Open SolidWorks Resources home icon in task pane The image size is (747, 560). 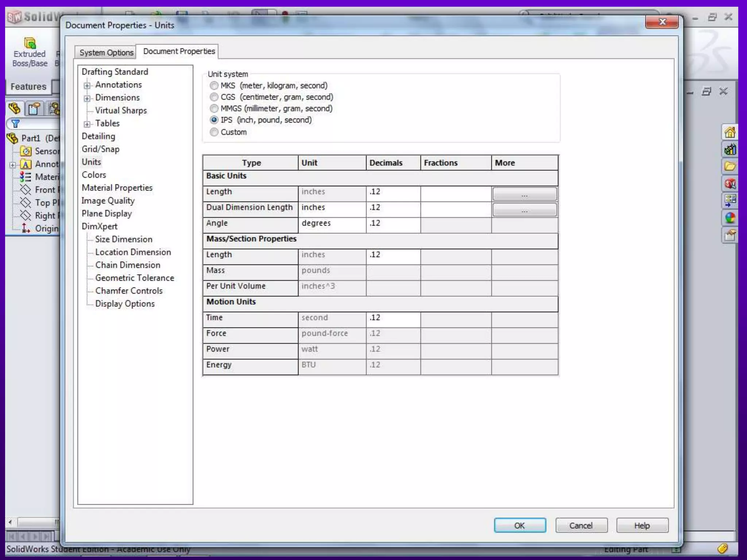730,132
